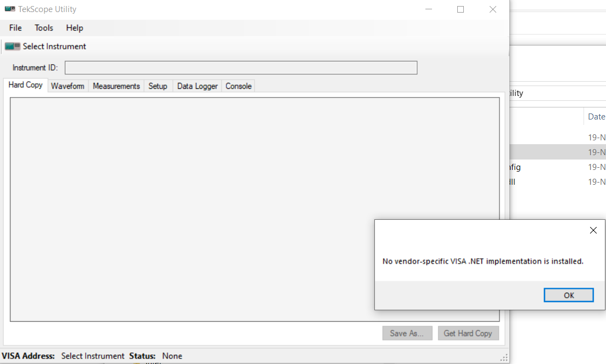The width and height of the screenshot is (606, 364).
Task: Show the Data Logger tab
Action: click(x=198, y=86)
